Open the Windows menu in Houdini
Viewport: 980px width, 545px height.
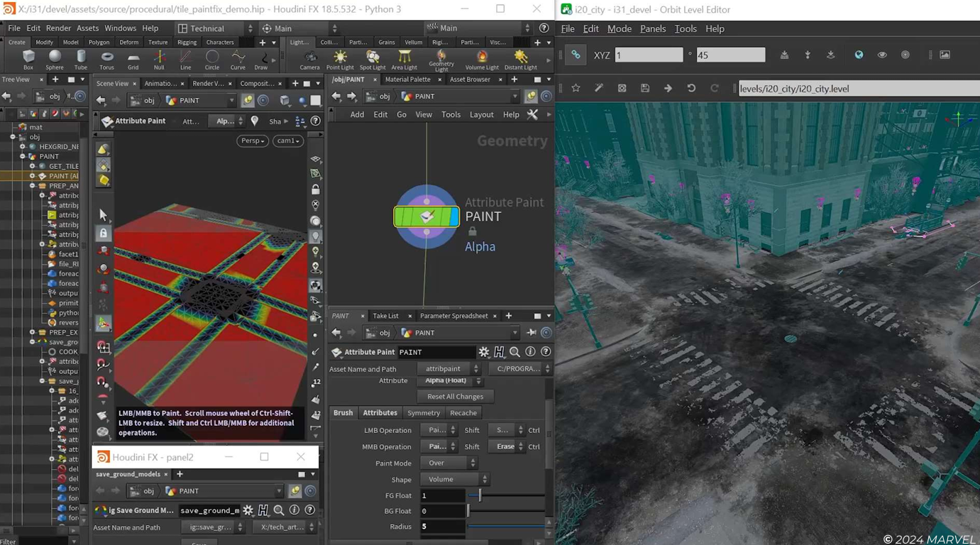click(x=120, y=28)
